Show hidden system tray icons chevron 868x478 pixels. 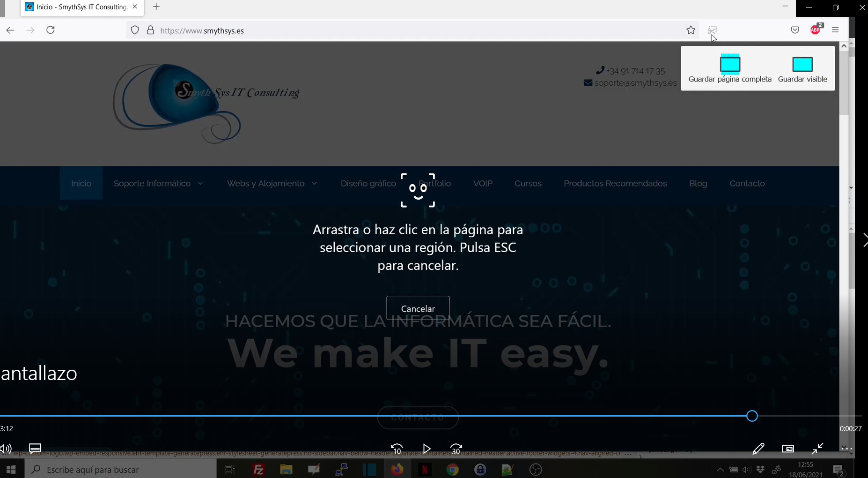[x=720, y=470]
